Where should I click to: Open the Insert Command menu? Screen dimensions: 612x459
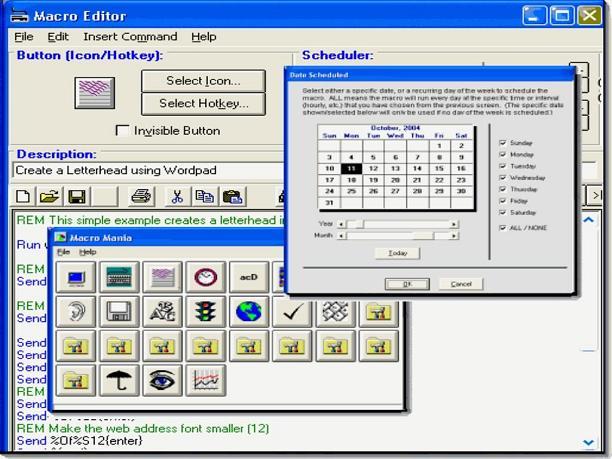[130, 37]
